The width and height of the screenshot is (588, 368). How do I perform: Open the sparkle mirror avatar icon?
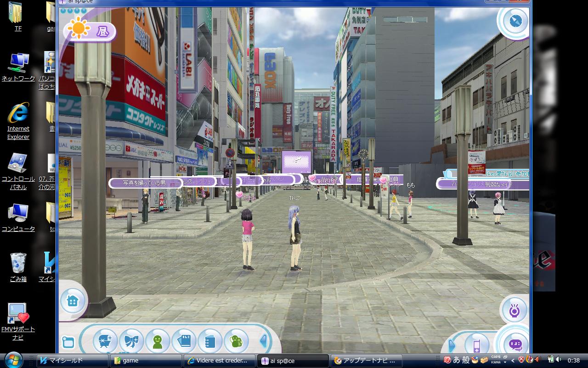pyautogui.click(x=105, y=342)
